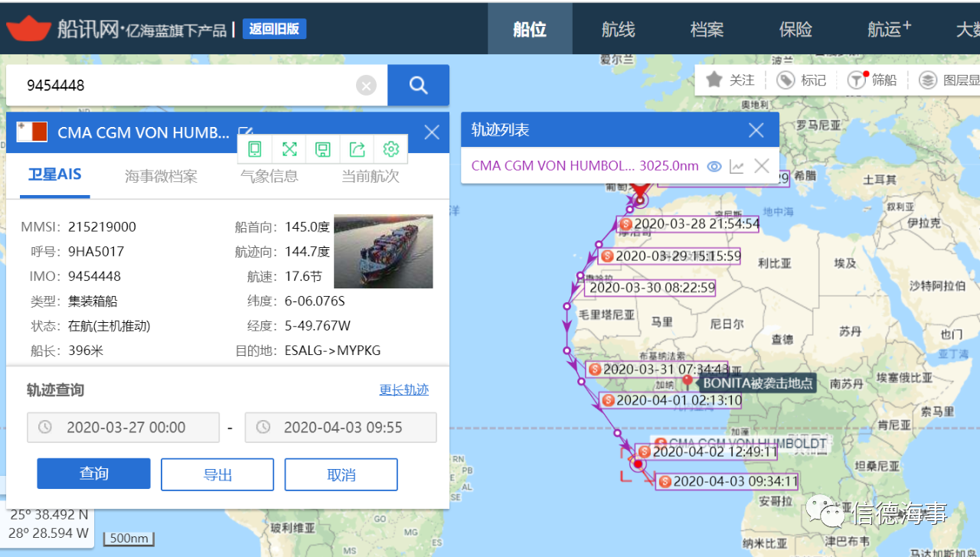Click the 取消 button

click(341, 474)
